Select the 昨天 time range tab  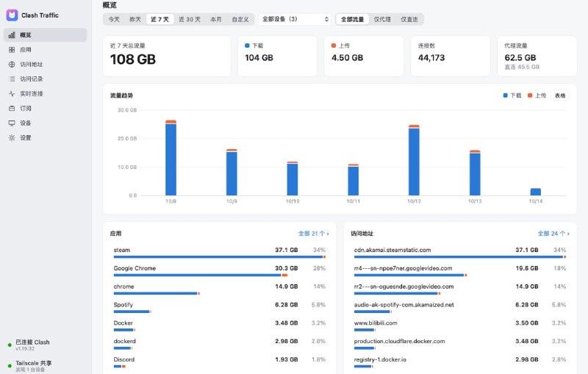click(135, 19)
